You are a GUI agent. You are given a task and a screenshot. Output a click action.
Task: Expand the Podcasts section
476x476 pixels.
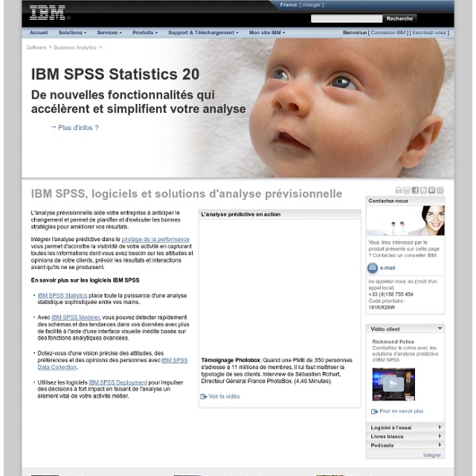(405, 445)
